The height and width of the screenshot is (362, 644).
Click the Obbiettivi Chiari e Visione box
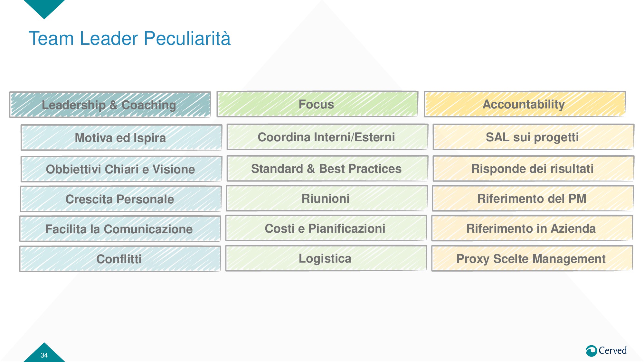pyautogui.click(x=121, y=169)
